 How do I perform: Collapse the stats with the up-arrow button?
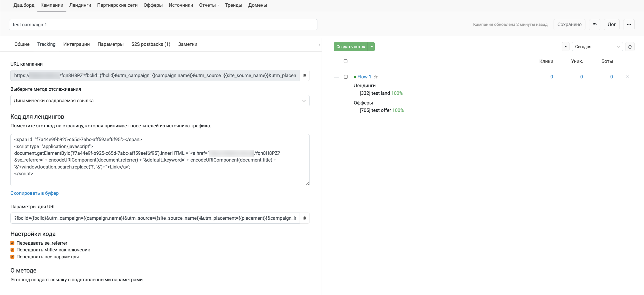click(565, 47)
